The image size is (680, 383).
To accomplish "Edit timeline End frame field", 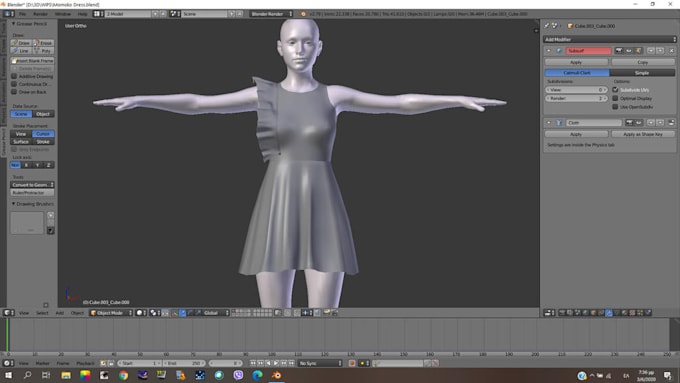I will [x=184, y=363].
